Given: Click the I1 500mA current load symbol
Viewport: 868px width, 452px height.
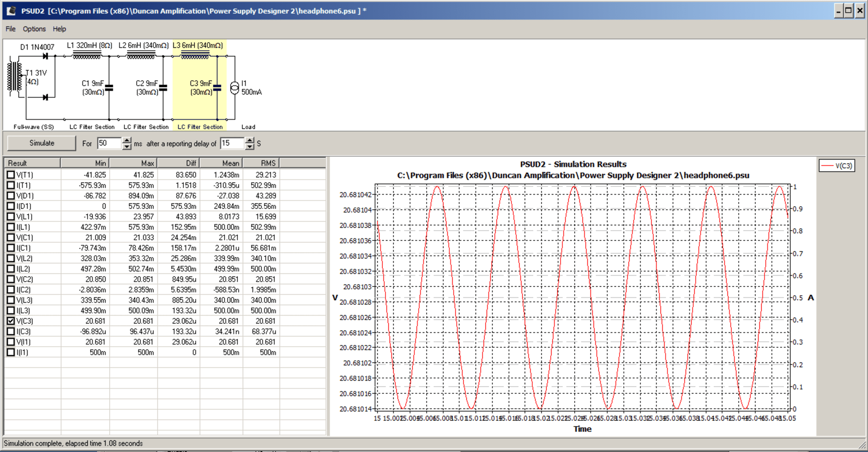Looking at the screenshot, I should (x=234, y=88).
